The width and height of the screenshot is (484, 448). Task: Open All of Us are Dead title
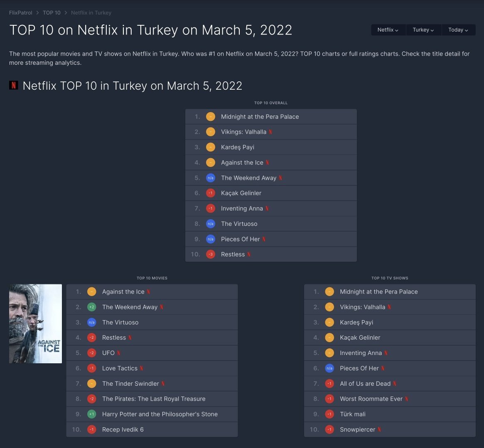(365, 384)
